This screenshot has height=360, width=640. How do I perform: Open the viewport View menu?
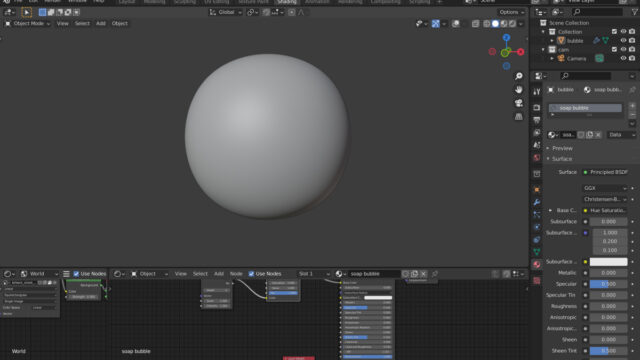[62, 24]
